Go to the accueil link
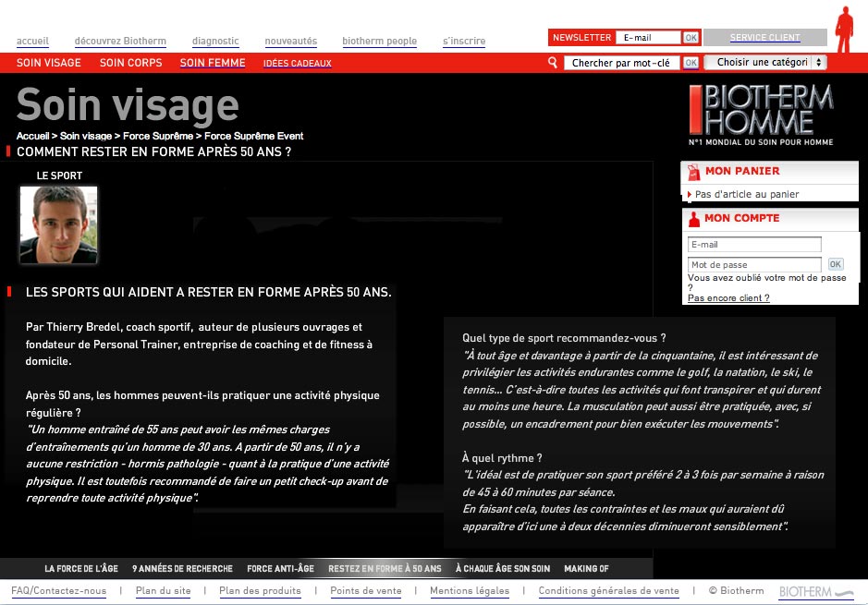Viewport: 868px width, 605px height. tap(32, 41)
